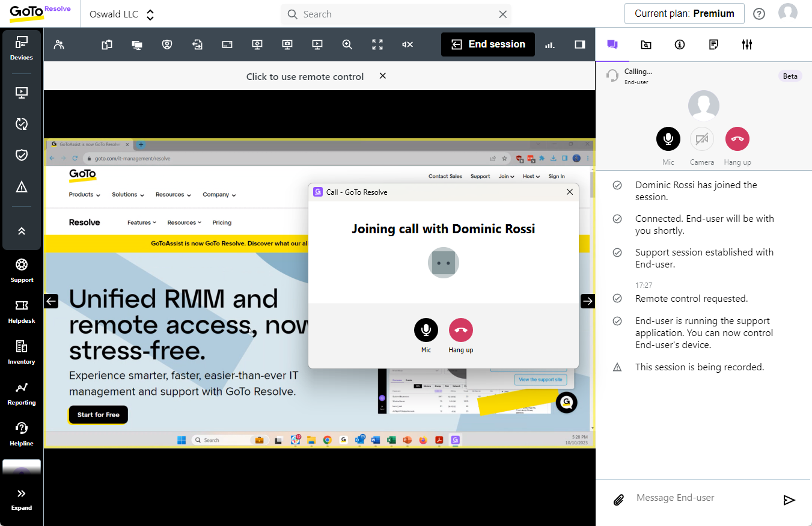Image resolution: width=812 pixels, height=526 pixels.
Task: Click the End session button
Action: pos(488,44)
